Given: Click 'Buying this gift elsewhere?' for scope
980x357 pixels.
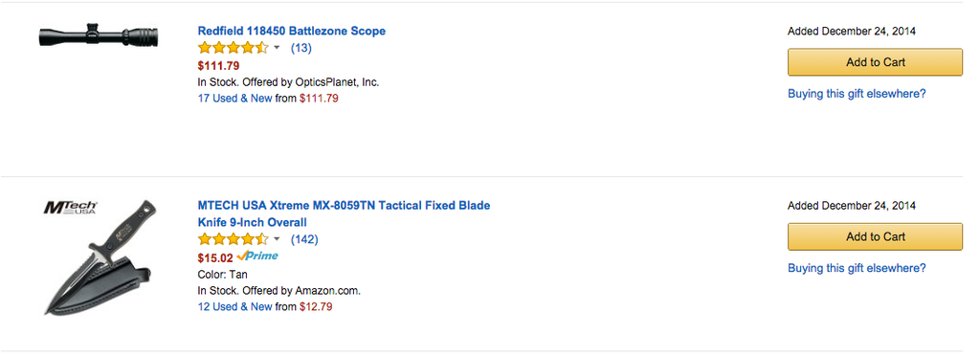Looking at the screenshot, I should pyautogui.click(x=857, y=94).
